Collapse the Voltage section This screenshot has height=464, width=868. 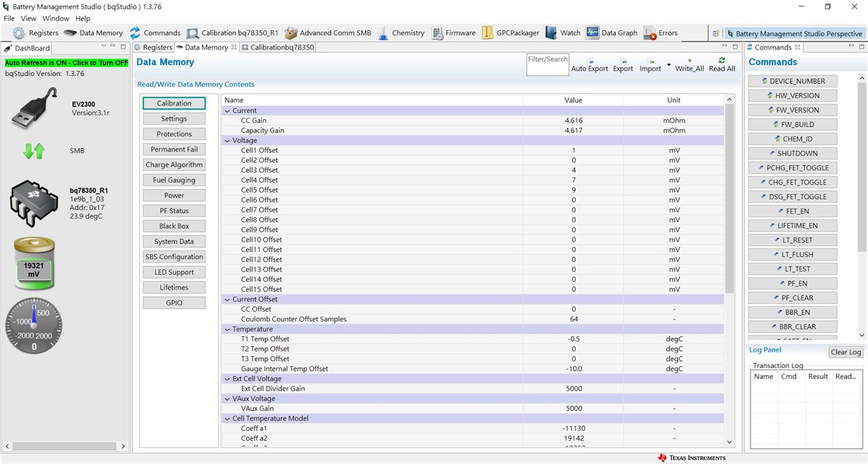(x=227, y=140)
